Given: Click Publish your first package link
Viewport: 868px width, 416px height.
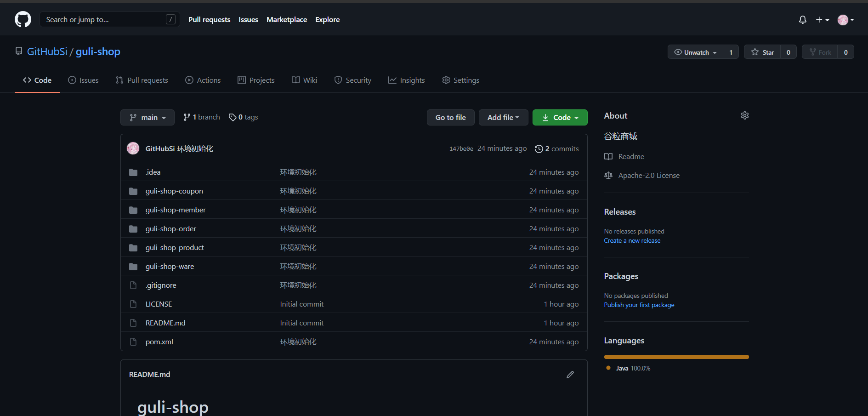Looking at the screenshot, I should click(639, 305).
